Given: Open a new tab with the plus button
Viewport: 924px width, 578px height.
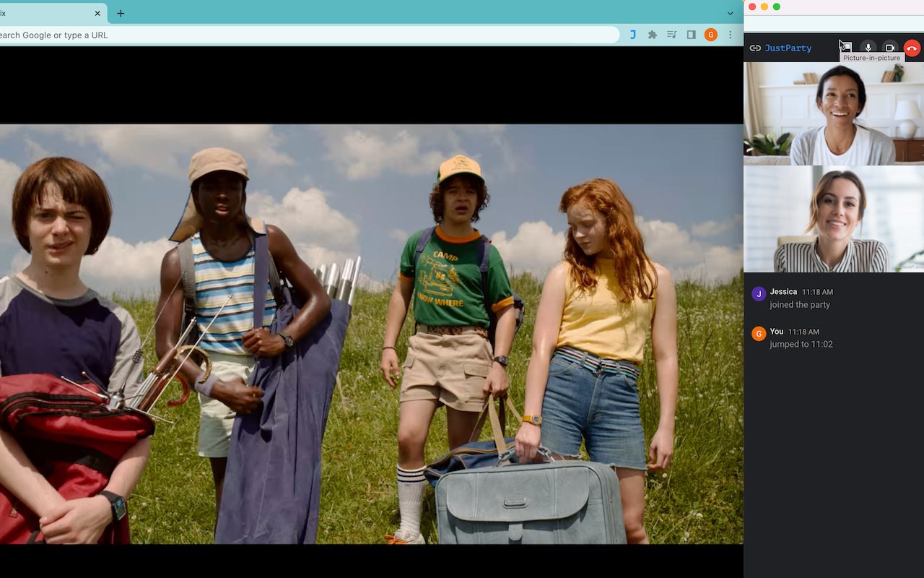Looking at the screenshot, I should coord(121,13).
